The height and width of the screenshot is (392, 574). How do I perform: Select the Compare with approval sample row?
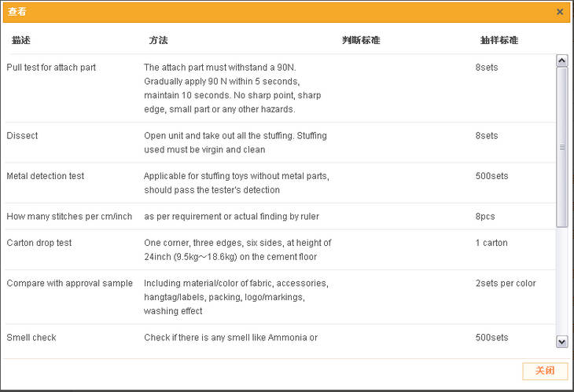69,283
